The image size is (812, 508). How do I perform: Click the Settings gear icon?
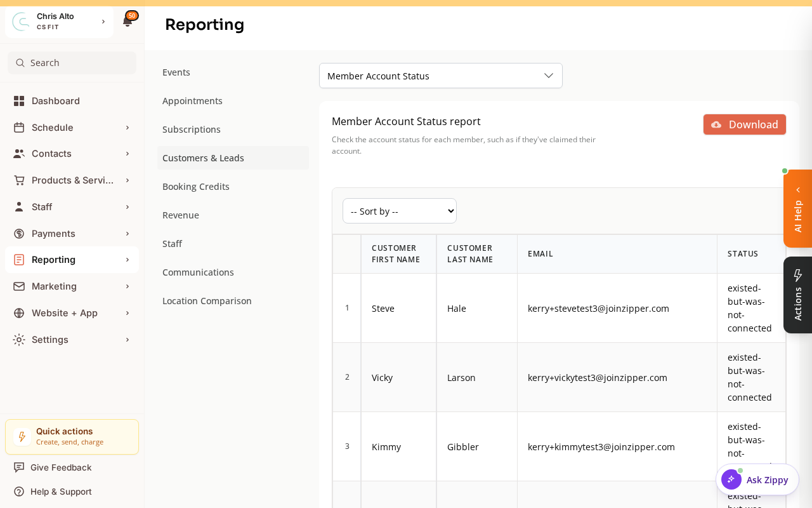[x=19, y=340]
